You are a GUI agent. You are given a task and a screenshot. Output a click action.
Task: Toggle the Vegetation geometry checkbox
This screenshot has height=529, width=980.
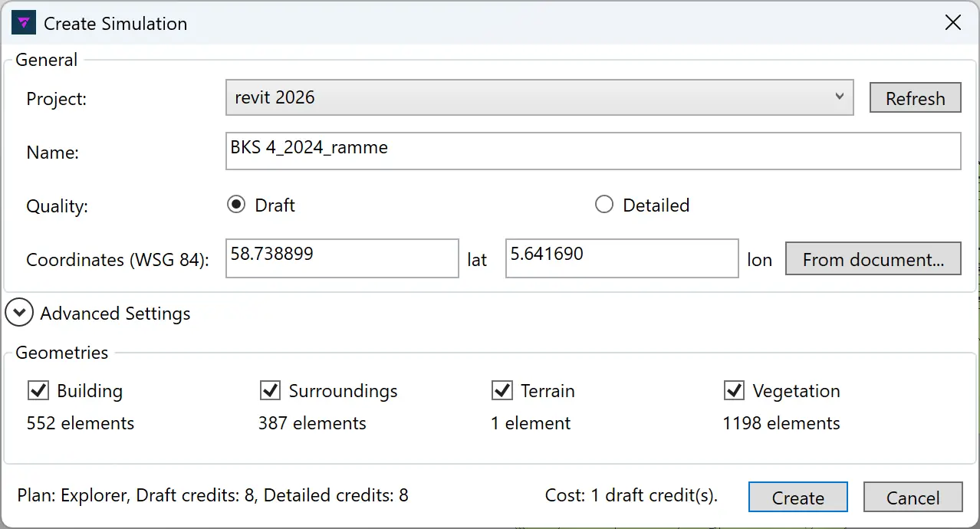(734, 391)
